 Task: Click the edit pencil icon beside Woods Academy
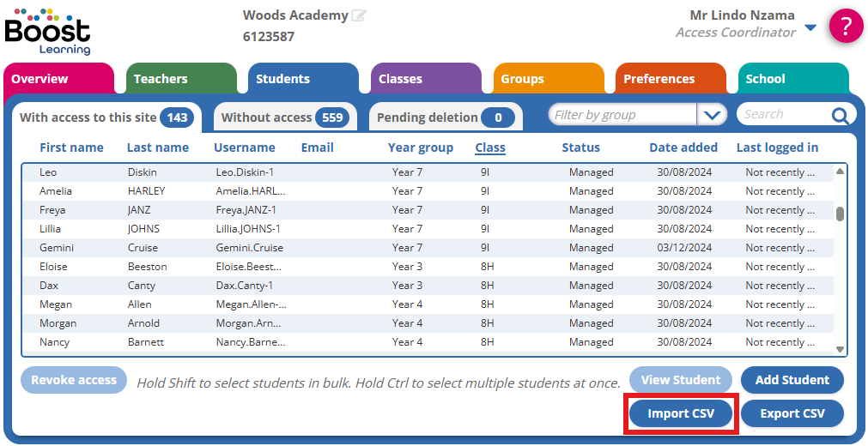[359, 15]
